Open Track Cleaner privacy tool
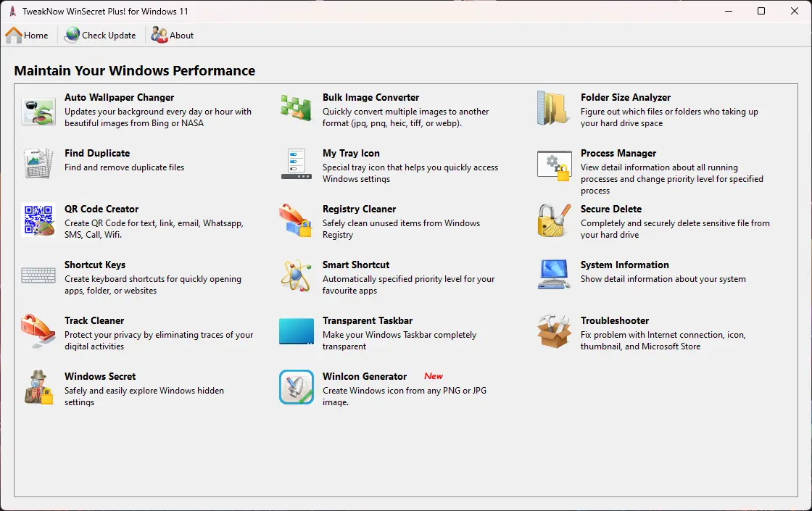This screenshot has width=812, height=511. (94, 320)
